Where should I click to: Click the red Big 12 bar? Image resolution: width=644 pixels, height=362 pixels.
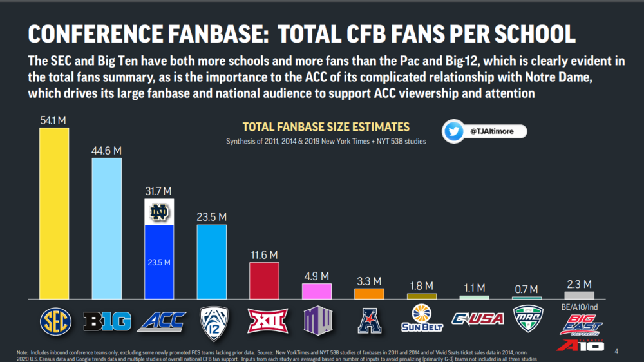point(264,280)
